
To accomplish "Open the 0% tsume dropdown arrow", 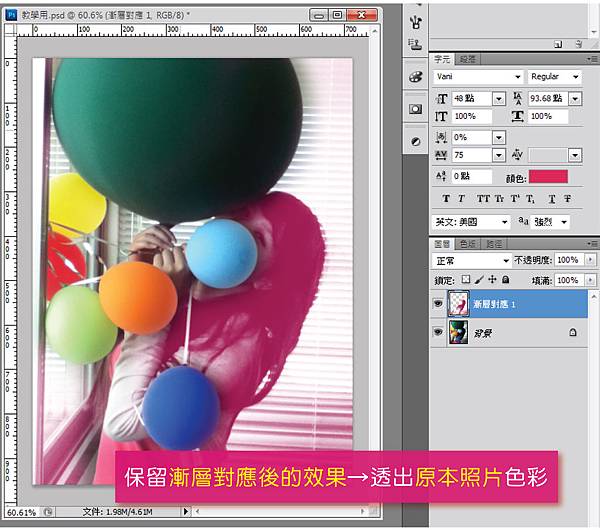I will (499, 137).
